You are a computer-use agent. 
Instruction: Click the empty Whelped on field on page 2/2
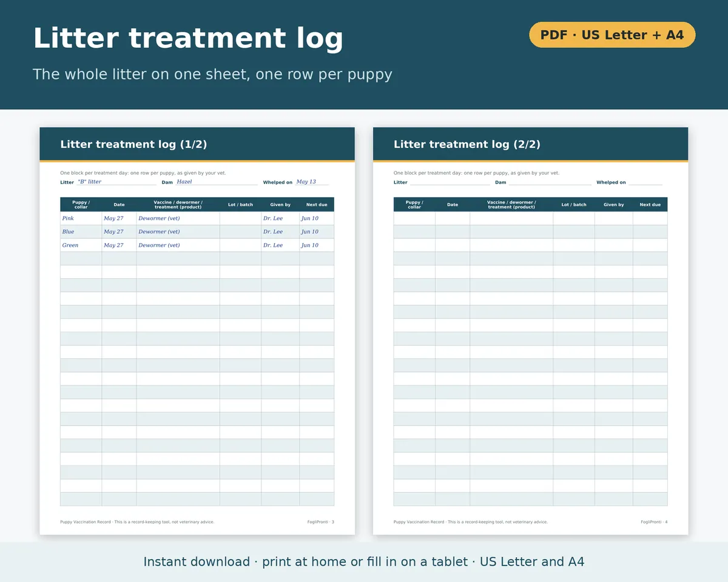pos(645,182)
